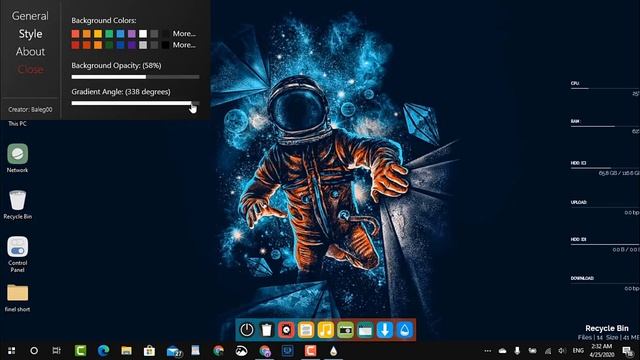The width and height of the screenshot is (640, 360).
Task: Open the green Camtasia icon in taskbar
Action: pyautogui.click(x=80, y=351)
